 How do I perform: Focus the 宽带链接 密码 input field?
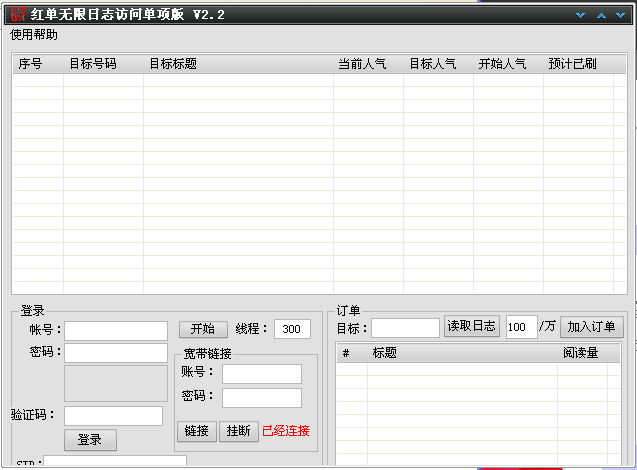262,398
